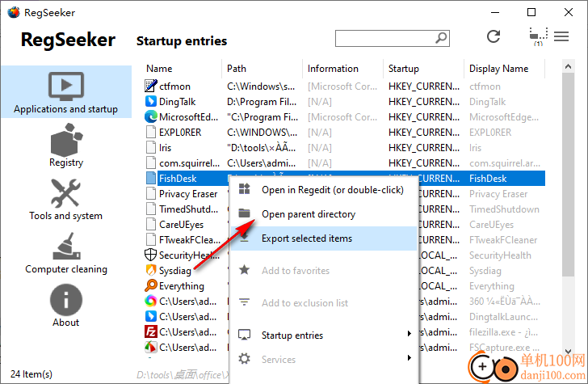Click the ctfmon path C:\Windows\s...
Screen dimensions: 588x384
(261, 87)
